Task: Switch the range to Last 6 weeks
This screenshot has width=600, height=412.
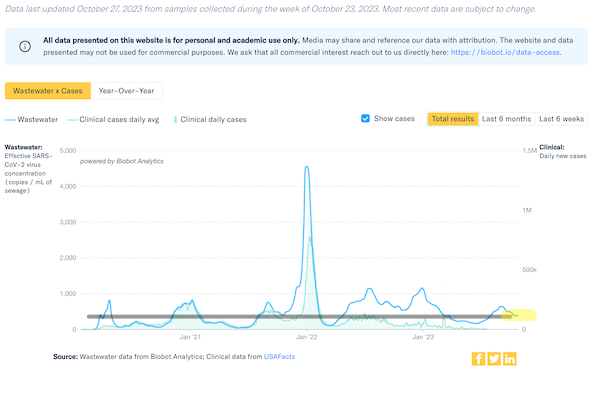Action: [561, 119]
